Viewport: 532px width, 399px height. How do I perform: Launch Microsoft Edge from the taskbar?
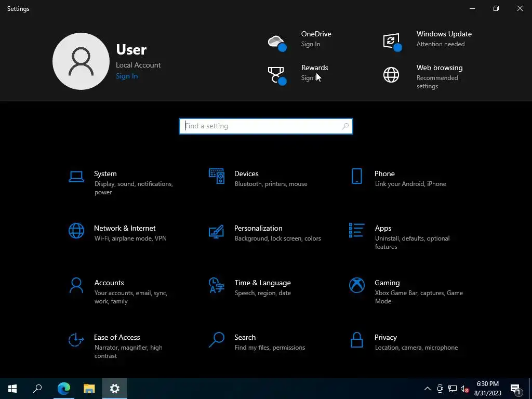tap(64, 389)
